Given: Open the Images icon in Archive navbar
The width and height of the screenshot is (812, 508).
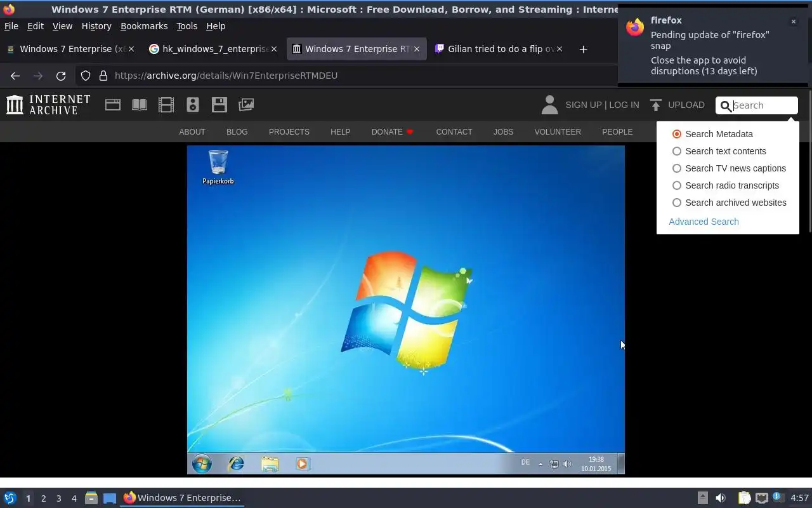Looking at the screenshot, I should (x=246, y=105).
